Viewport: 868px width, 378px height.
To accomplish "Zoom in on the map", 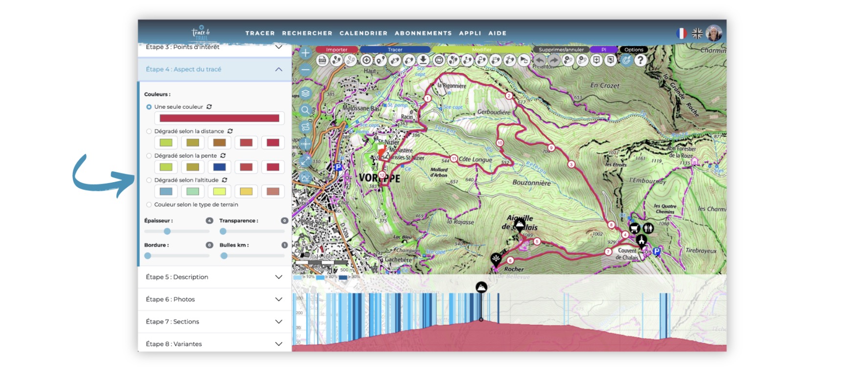I will point(305,53).
